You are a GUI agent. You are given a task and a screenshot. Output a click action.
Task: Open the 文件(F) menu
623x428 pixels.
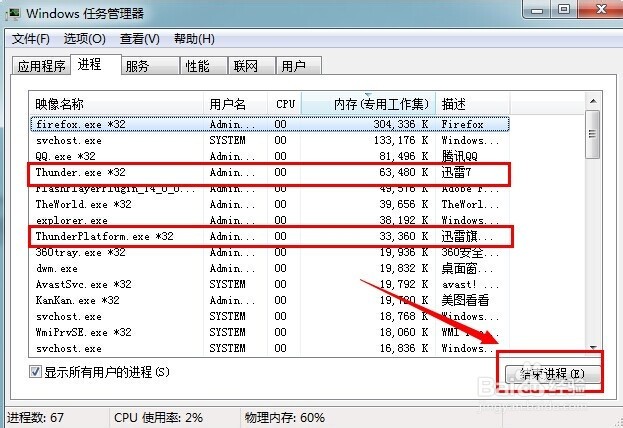[x=31, y=39]
